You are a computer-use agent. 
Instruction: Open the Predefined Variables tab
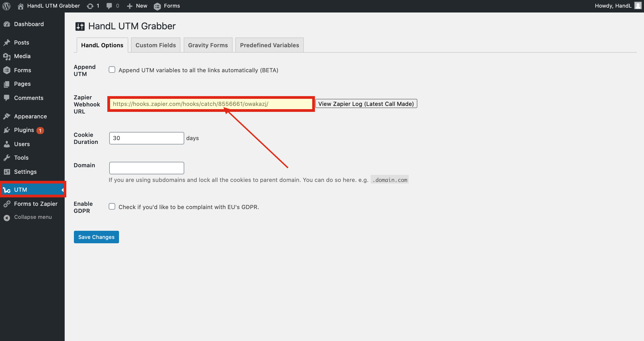pos(269,45)
